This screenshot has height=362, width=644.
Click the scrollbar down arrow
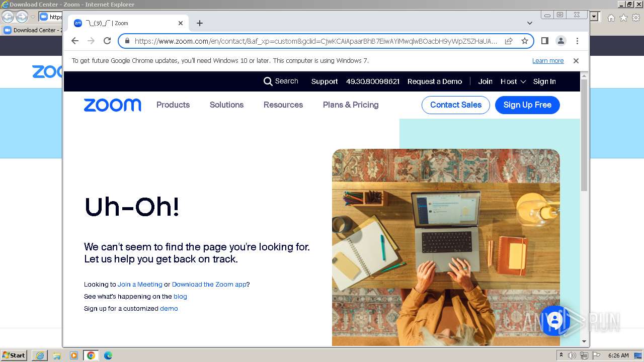[x=584, y=341]
